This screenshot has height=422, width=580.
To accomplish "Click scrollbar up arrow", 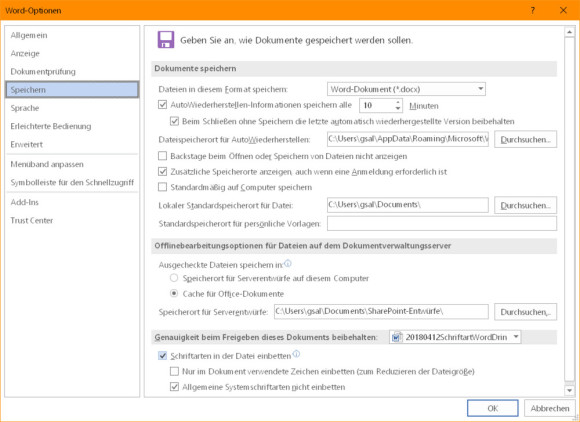I will [569, 33].
